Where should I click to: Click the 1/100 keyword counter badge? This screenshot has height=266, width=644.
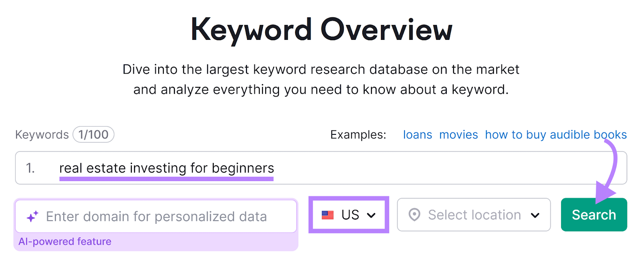coord(93,134)
